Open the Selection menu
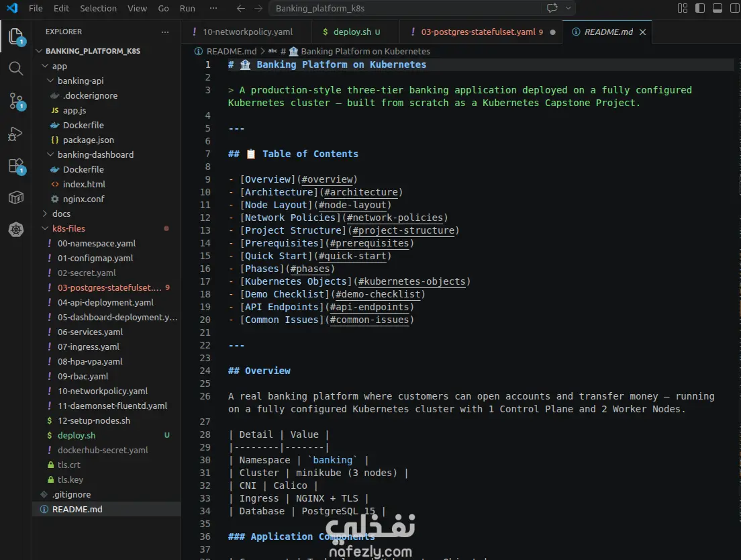The height and width of the screenshot is (560, 741). 98,8
